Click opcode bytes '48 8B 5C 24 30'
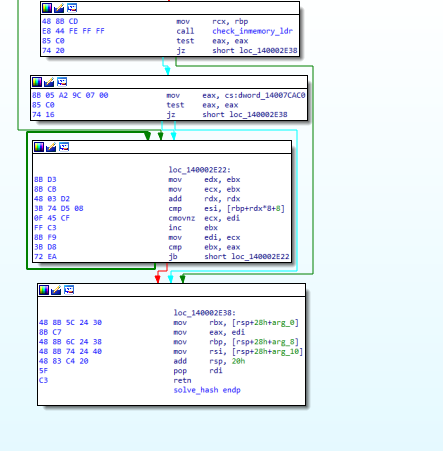This screenshot has height=451, width=443. click(x=70, y=323)
